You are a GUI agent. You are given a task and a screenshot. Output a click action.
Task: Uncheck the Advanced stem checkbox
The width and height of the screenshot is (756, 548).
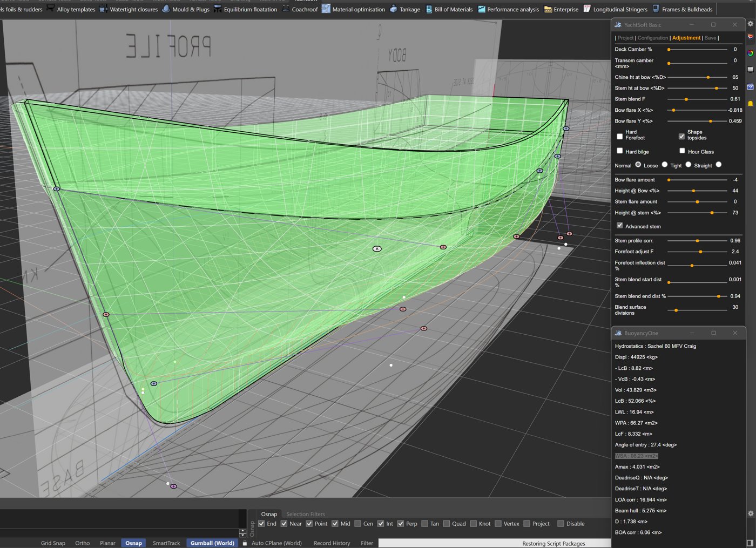[620, 225]
